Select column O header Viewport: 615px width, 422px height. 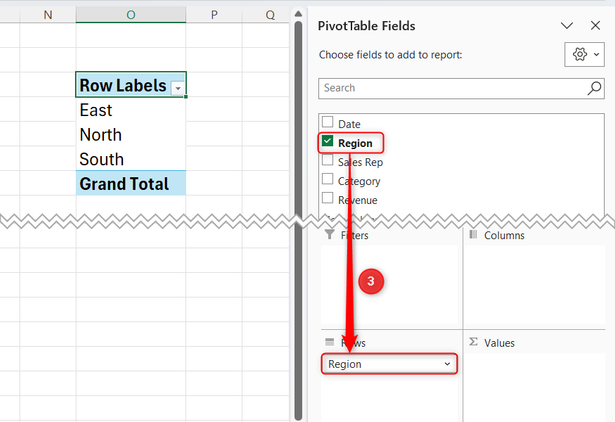pyautogui.click(x=131, y=15)
